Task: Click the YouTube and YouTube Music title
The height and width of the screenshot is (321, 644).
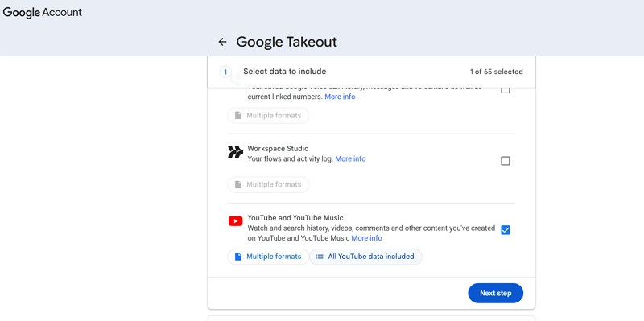Action: point(295,218)
